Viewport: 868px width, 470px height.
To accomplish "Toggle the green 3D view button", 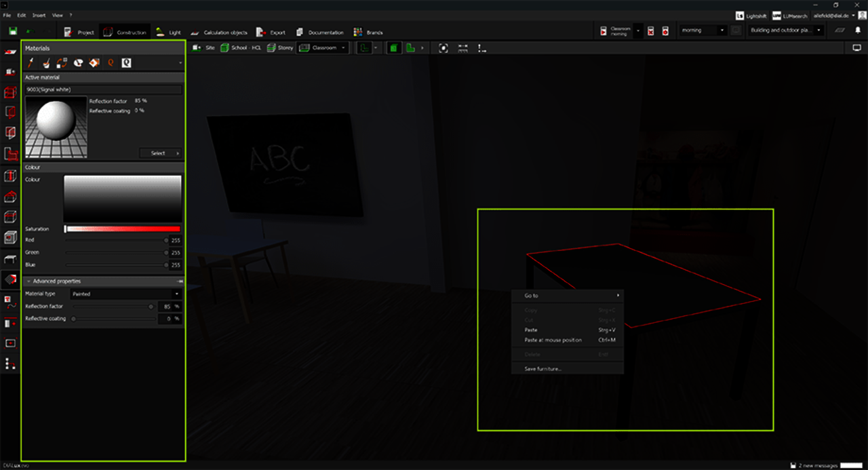I will 393,48.
